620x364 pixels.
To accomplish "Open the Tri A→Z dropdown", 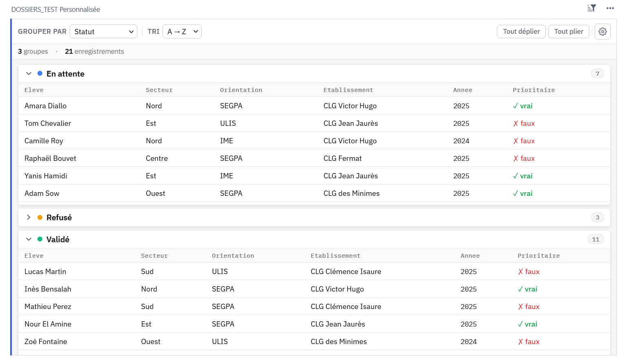I will point(182,32).
